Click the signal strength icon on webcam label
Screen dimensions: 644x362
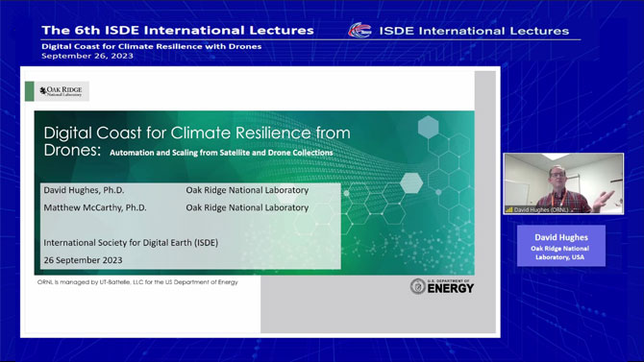pyautogui.click(x=508, y=209)
